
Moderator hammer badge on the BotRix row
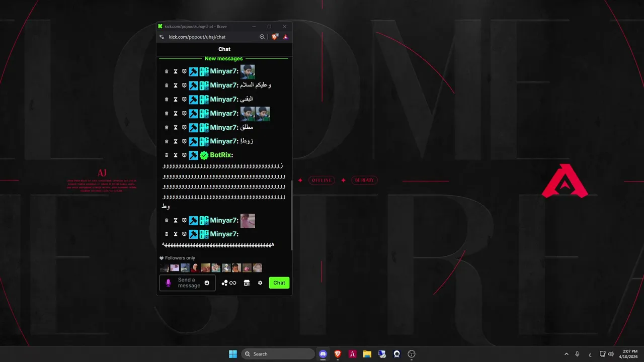[x=193, y=155]
